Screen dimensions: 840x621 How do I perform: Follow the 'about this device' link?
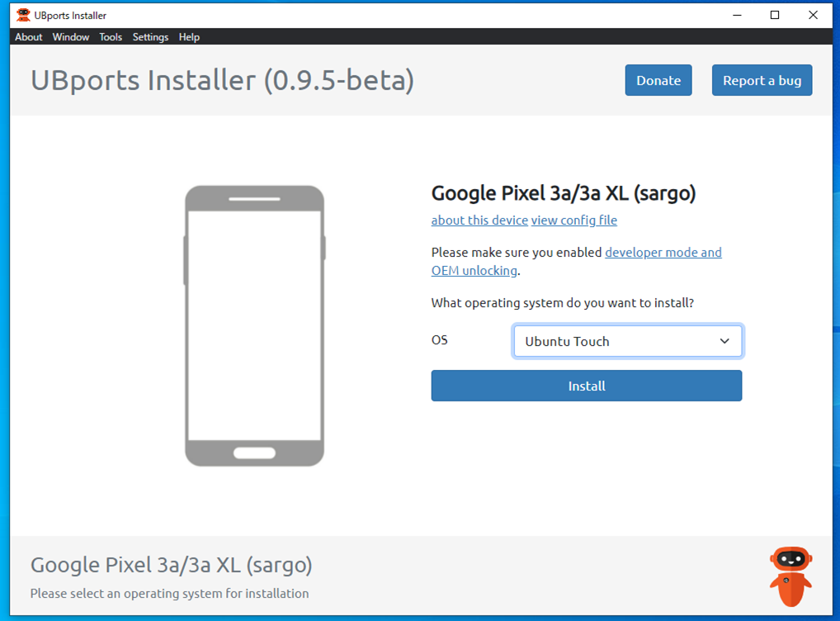tap(479, 220)
